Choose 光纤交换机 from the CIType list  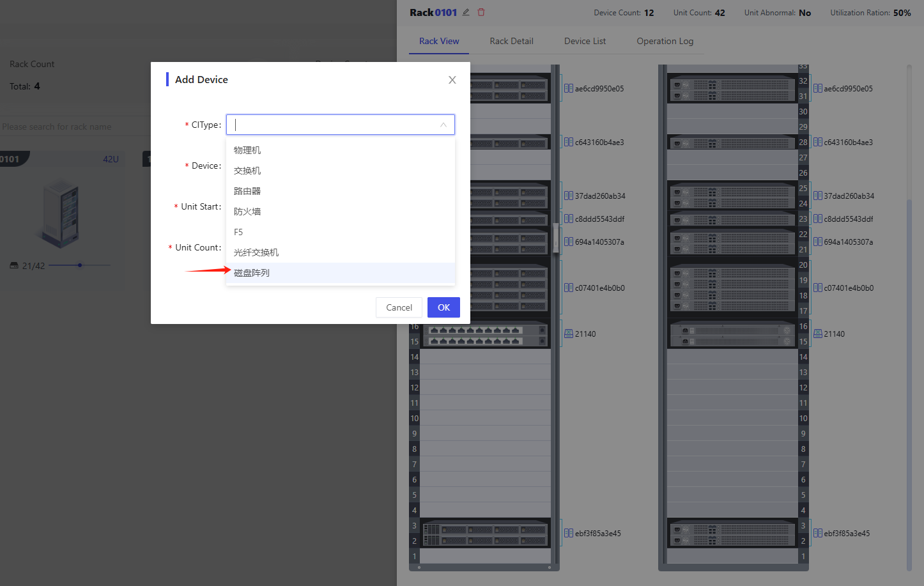tap(341, 252)
